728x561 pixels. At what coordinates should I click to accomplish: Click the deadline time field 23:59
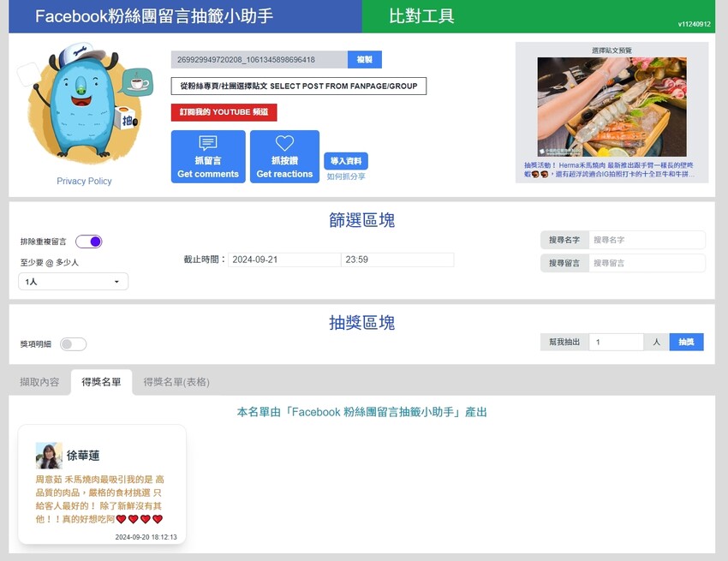point(397,260)
